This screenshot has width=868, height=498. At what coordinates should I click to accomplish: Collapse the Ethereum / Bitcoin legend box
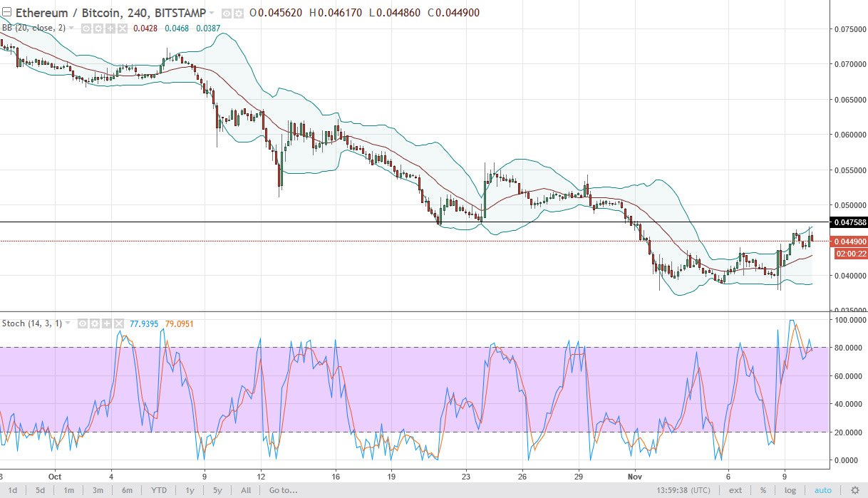point(6,12)
